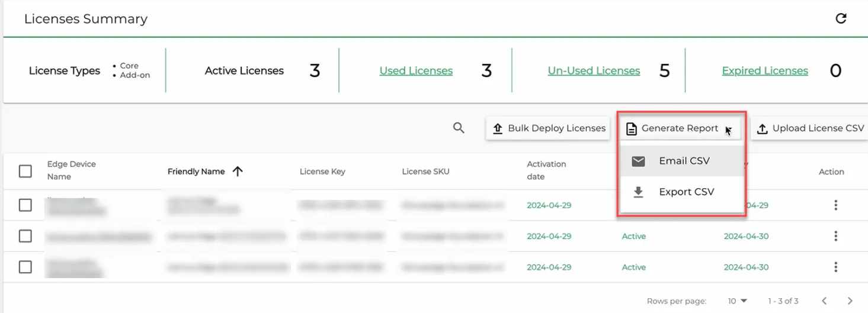
Task: Choose Email CSV from the report menu
Action: click(x=681, y=161)
